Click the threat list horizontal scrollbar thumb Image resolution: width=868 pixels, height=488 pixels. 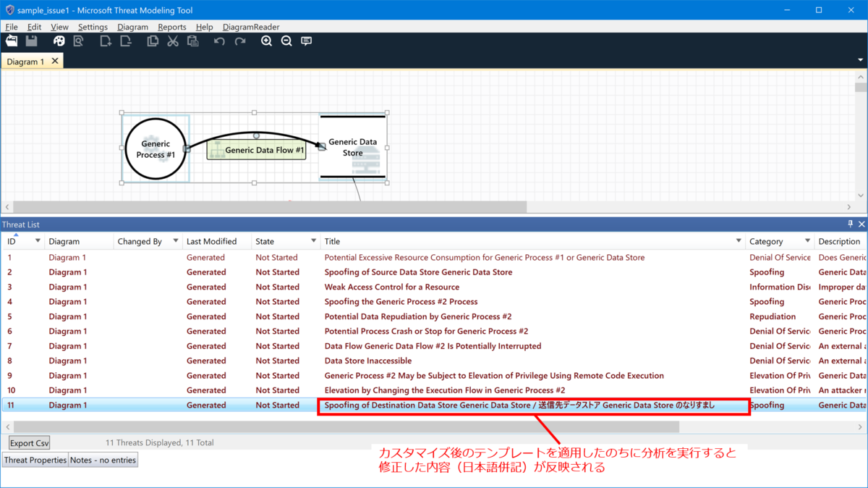346,426
